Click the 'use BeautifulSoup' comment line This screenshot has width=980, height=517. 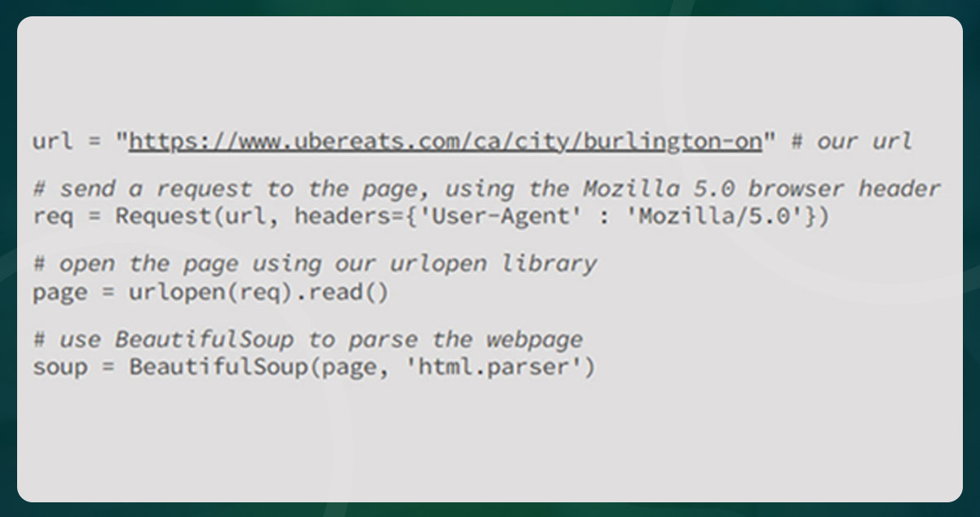pyautogui.click(x=308, y=339)
